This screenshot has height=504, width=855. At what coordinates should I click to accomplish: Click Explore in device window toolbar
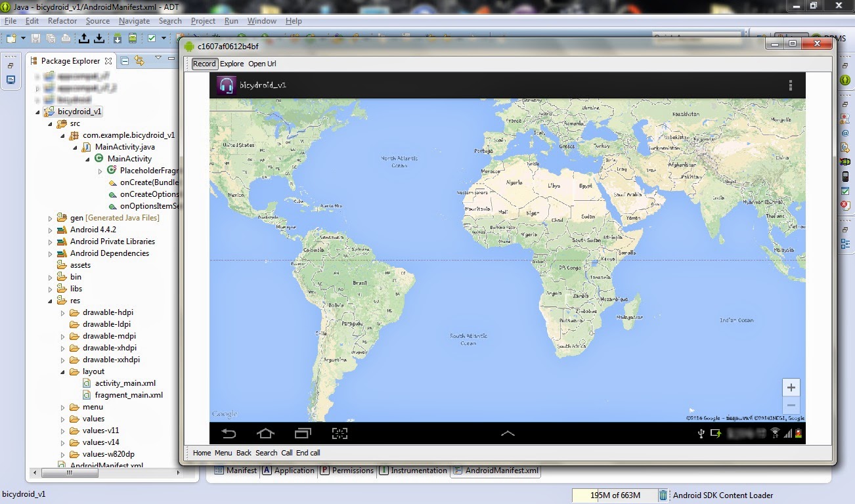pos(232,64)
